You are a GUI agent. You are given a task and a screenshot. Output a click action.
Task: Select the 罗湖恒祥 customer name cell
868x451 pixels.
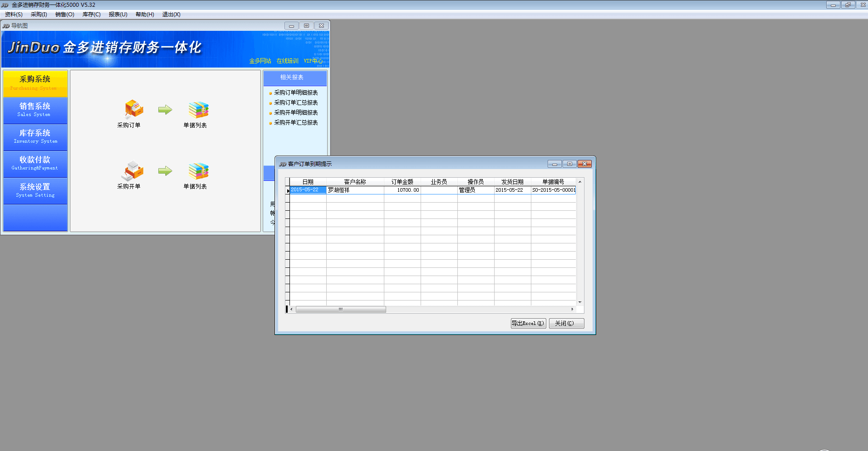tap(355, 190)
